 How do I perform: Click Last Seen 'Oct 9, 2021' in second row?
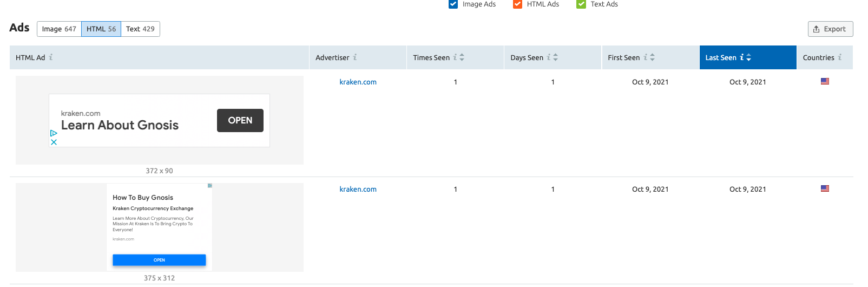748,190
